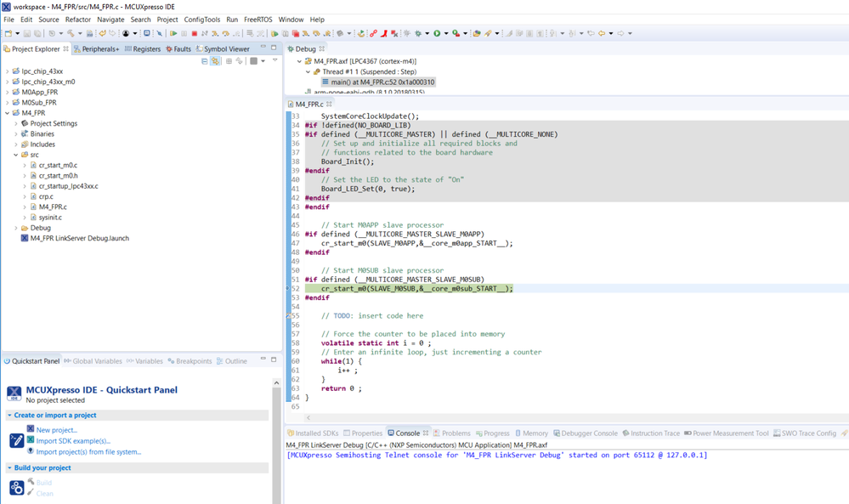Collapse the src folder

pos(15,155)
